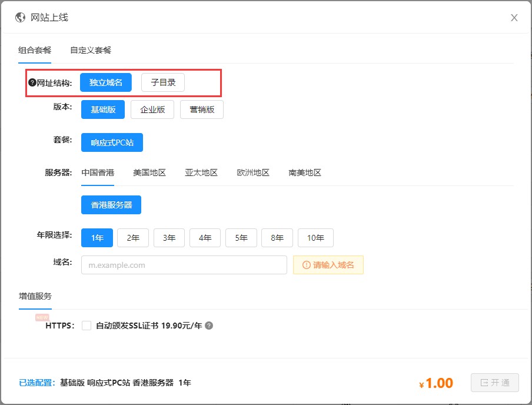This screenshot has height=405, width=532.
Task: Open the 组合套餐 tab
Action: click(35, 50)
